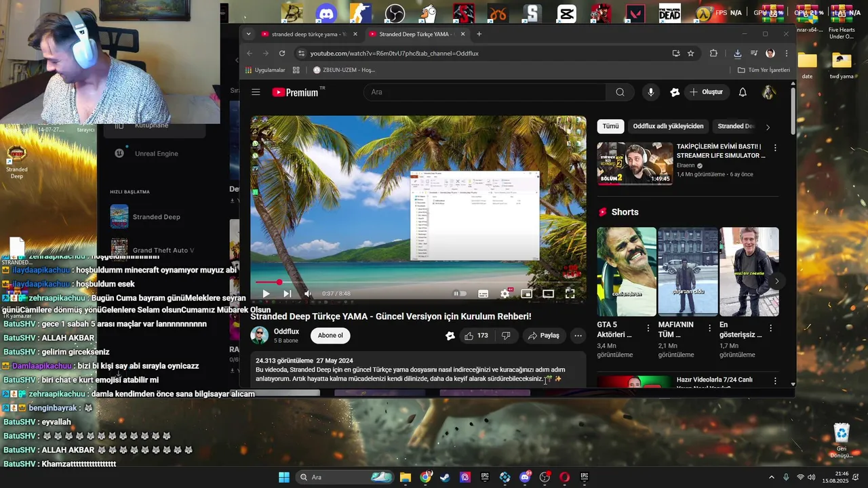Screen dimensions: 868x488
Task: Open Chrome tab search dropdown
Action: pos(248,34)
